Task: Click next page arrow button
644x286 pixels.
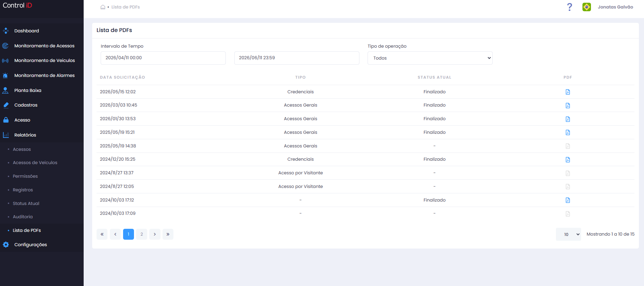Action: pos(155,234)
